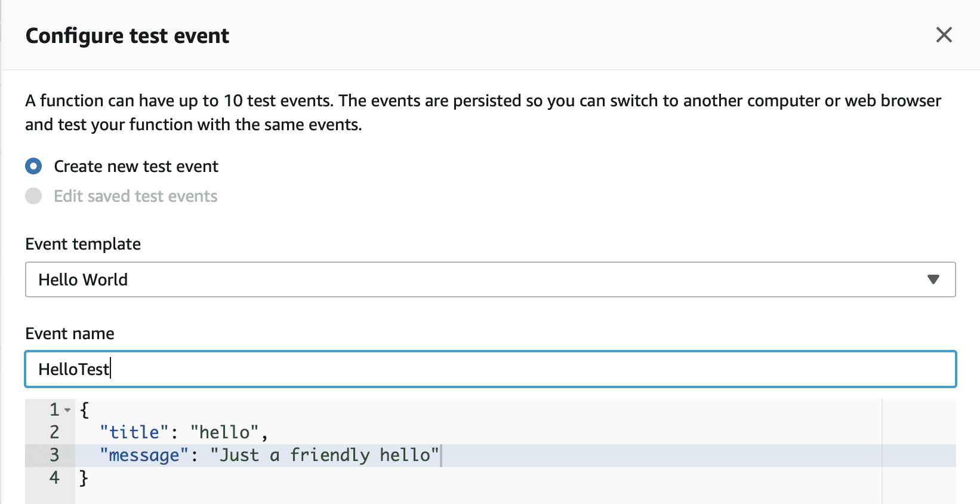This screenshot has height=504, width=980.
Task: Click line number 4 in gutter
Action: 54,478
